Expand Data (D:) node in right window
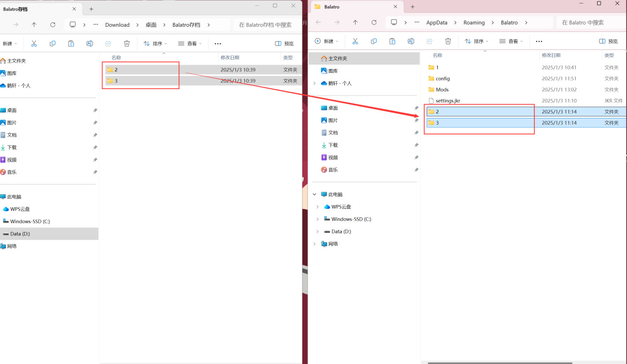Screen dimensions: 627x364 click(x=317, y=231)
